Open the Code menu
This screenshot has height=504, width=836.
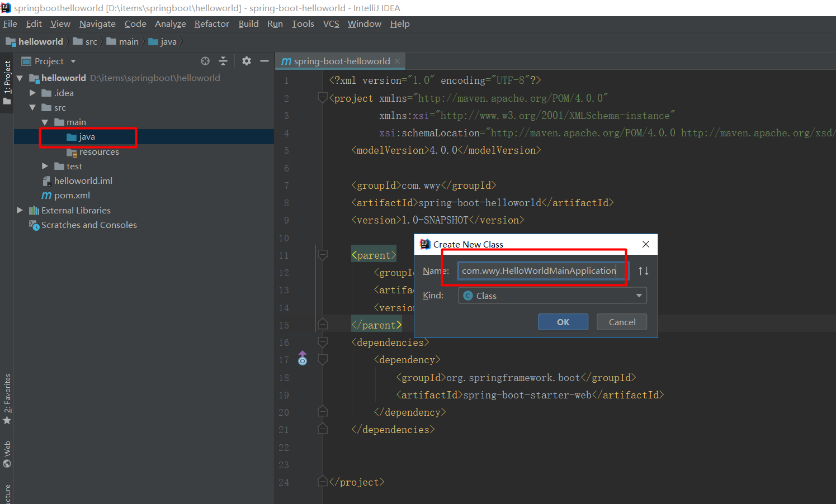coord(135,23)
